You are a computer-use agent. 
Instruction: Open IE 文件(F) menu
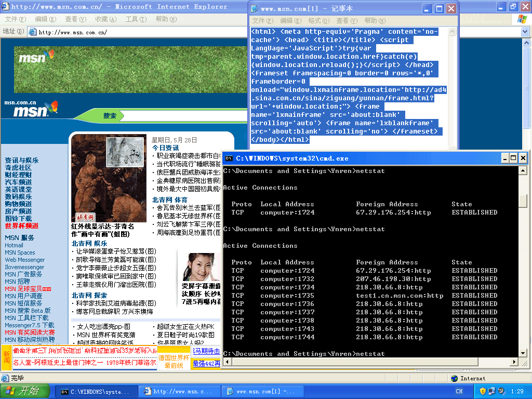pos(15,19)
